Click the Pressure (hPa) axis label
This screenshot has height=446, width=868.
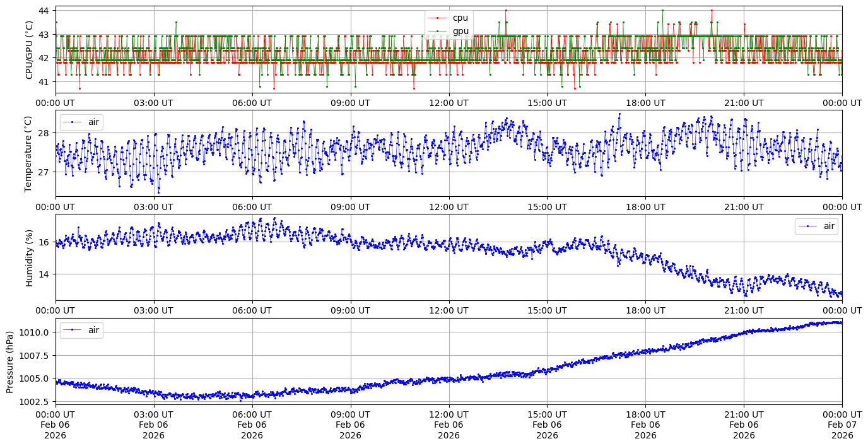pos(11,361)
